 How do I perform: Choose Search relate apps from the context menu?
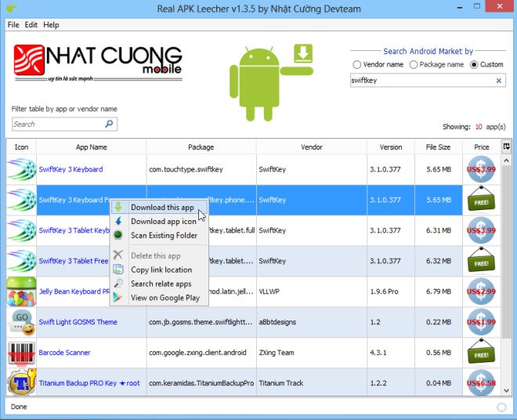[x=159, y=284]
